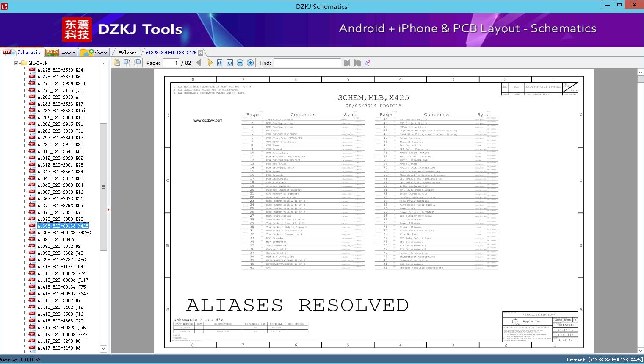Image resolution: width=644 pixels, height=364 pixels.
Task: Click PDF icon beside A1418_820-4668 J70
Action: click(32, 320)
